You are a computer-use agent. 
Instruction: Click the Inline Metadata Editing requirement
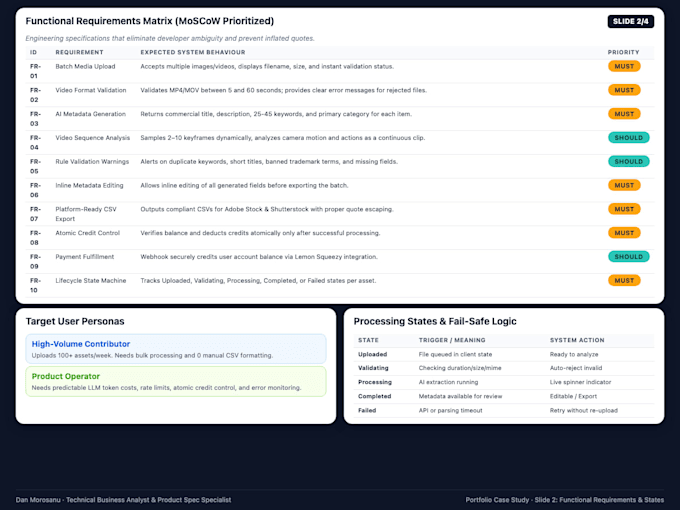[89, 185]
